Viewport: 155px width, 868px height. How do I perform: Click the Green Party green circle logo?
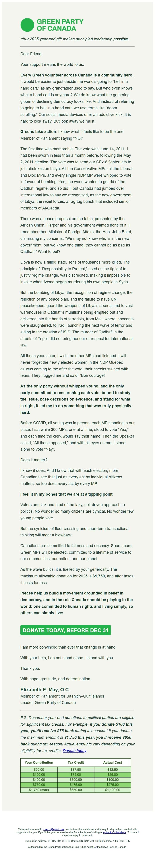(27, 25)
